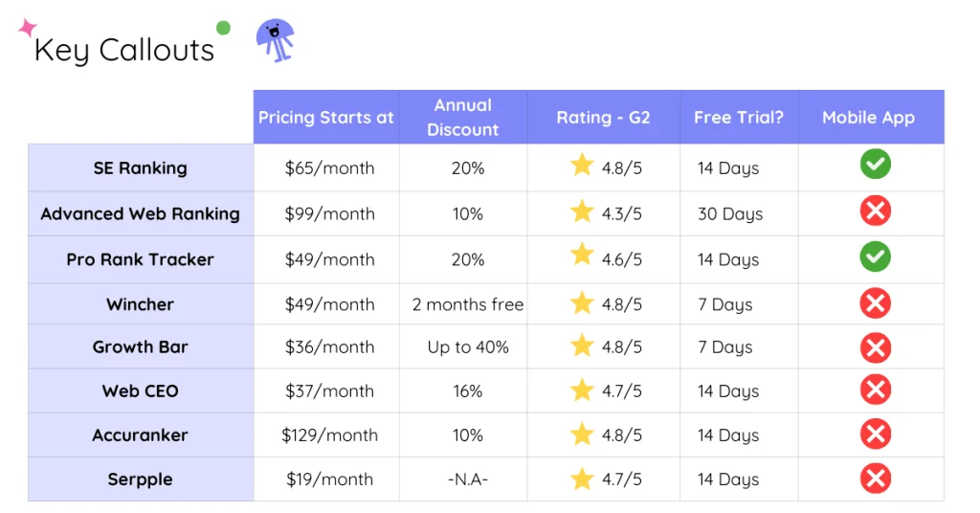
Task: Click the red cross for Wincher
Action: pos(875,304)
